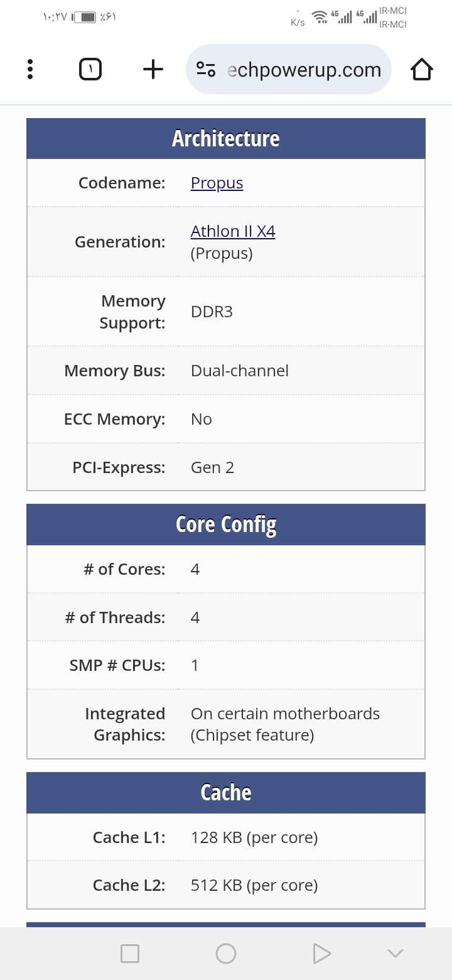452x980 pixels.
Task: Select the DDR3 memory support value
Action: [x=212, y=312]
